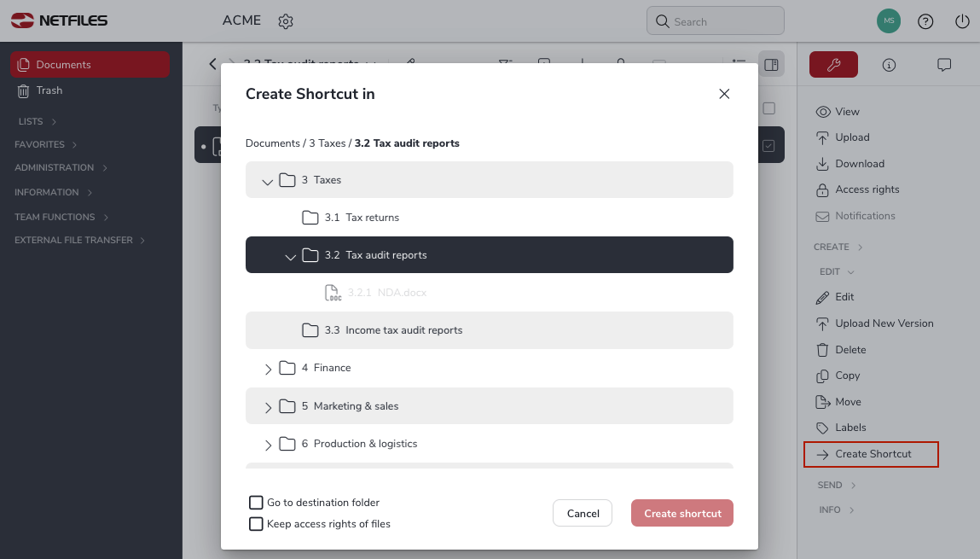Image resolution: width=980 pixels, height=559 pixels.
Task: Cancel the Create Shortcut dialog
Action: click(x=583, y=513)
